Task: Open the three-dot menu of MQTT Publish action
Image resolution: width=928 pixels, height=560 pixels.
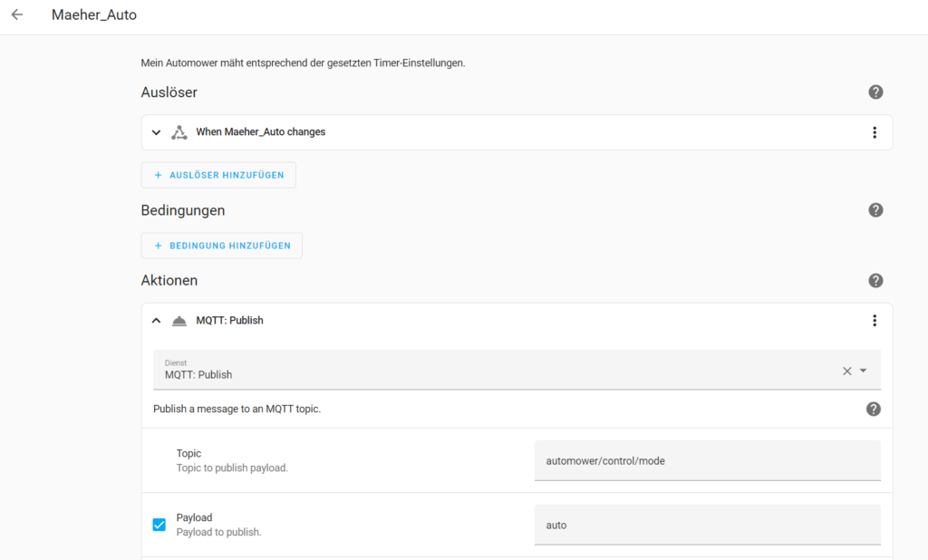Action: coord(875,321)
